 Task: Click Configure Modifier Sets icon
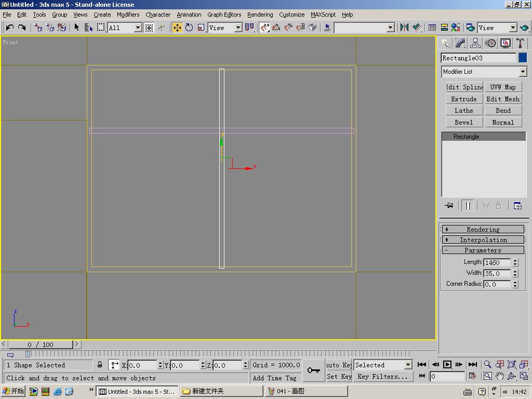pyautogui.click(x=517, y=206)
